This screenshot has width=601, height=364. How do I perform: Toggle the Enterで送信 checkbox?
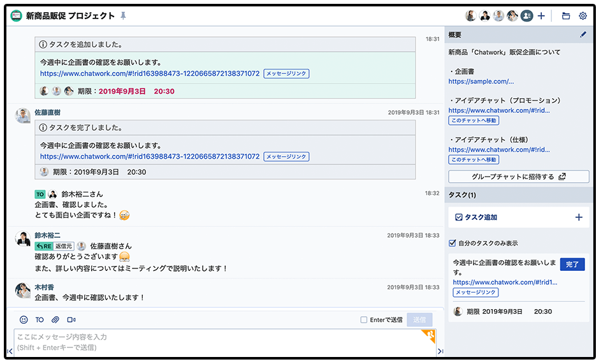click(364, 319)
